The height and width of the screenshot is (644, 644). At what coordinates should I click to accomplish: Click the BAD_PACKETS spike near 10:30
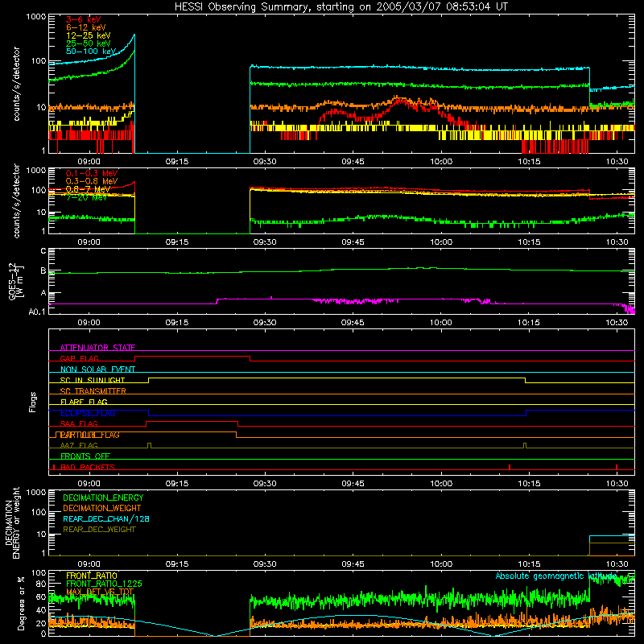click(617, 467)
